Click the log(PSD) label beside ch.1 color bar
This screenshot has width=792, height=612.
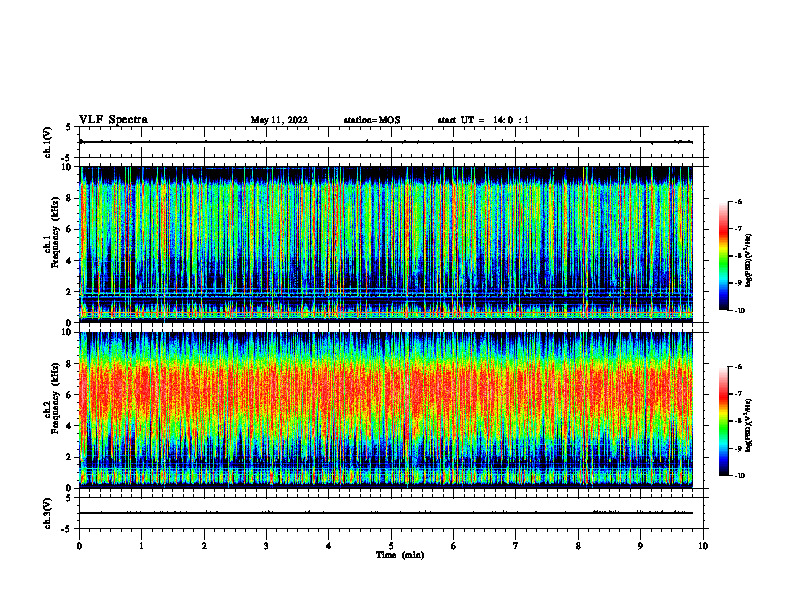[x=749, y=261]
